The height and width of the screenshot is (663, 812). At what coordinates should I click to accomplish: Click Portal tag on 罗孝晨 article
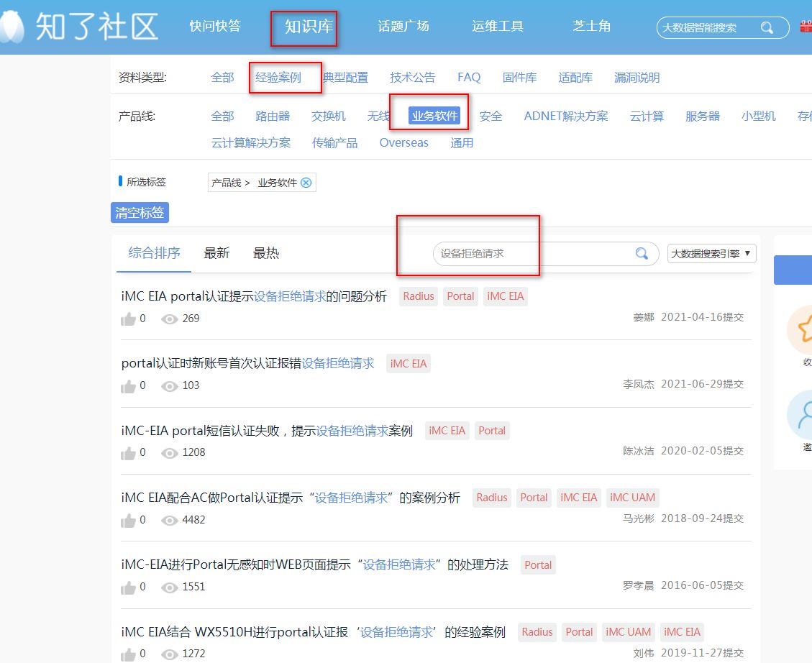538,564
